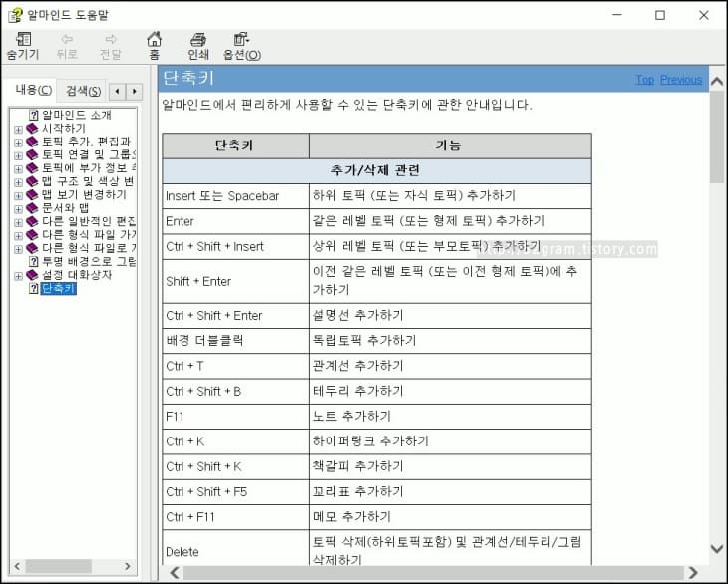The image size is (728, 584).
Task: Expand the 맵 보기 변경하기 node
Action: pos(18,195)
